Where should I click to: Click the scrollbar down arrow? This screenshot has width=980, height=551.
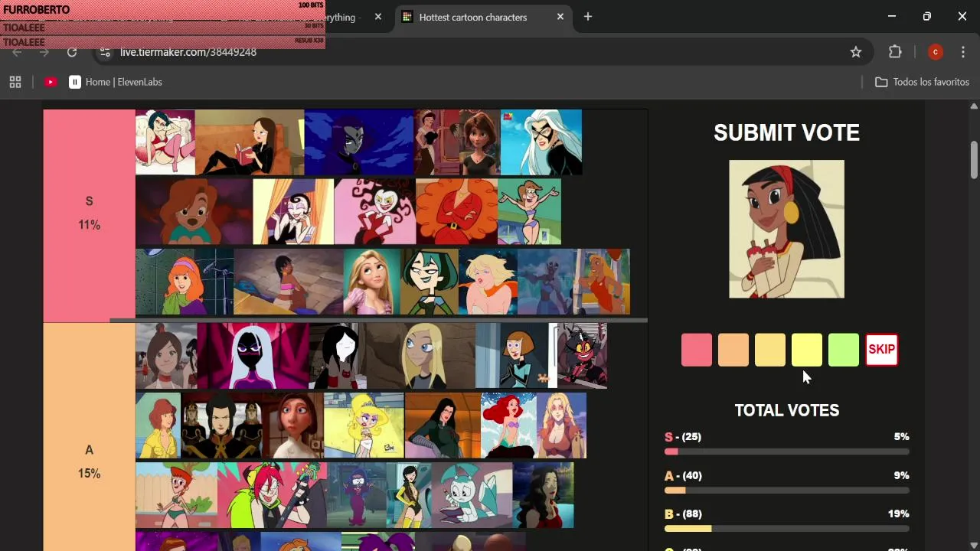[x=974, y=545]
